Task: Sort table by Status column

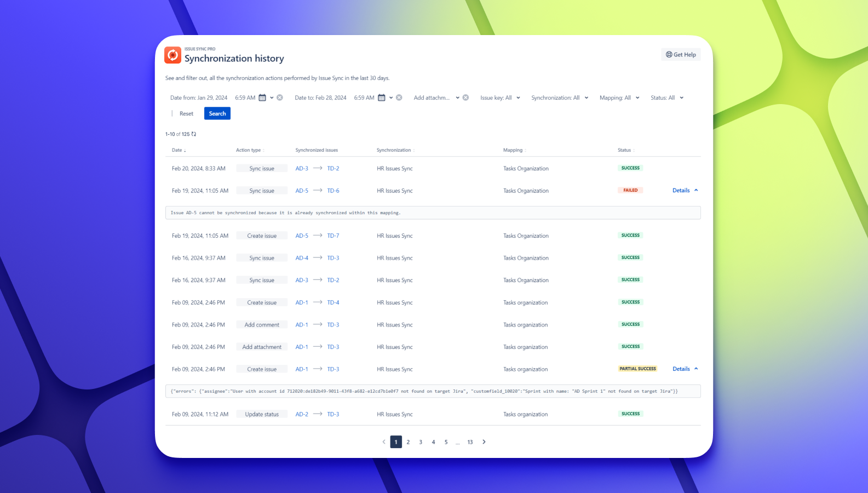Action: click(x=626, y=150)
